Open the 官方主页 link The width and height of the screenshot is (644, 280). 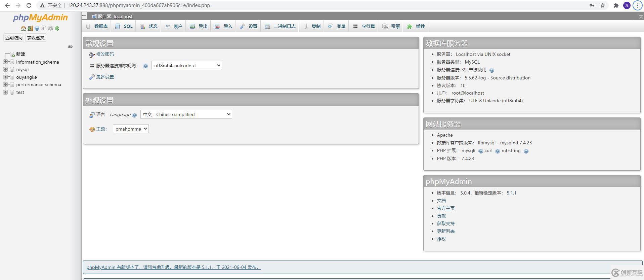[x=445, y=208]
